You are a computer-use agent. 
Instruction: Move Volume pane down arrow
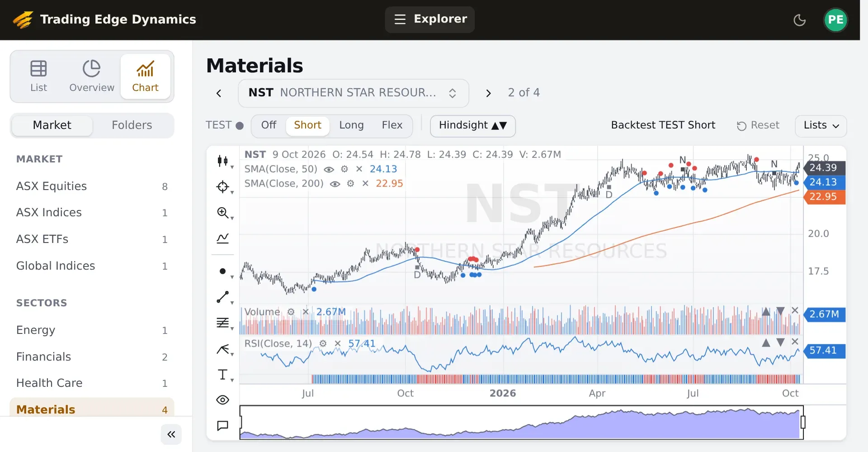tap(780, 311)
